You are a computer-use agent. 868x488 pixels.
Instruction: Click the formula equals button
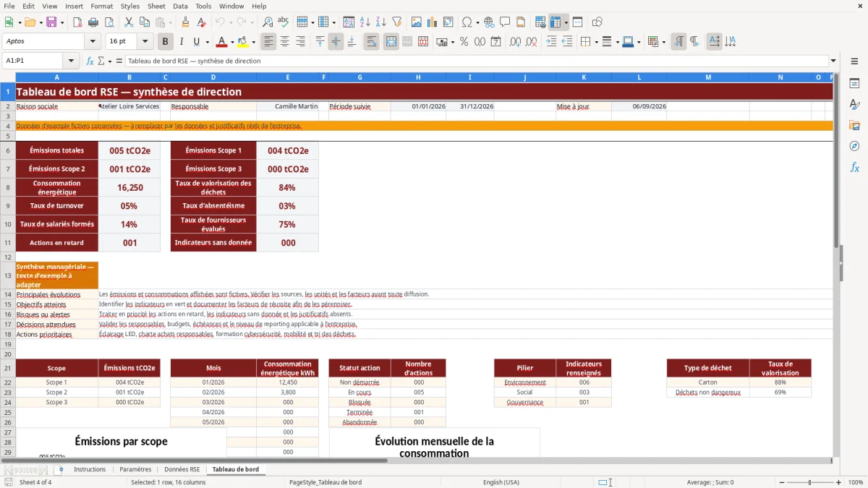119,61
